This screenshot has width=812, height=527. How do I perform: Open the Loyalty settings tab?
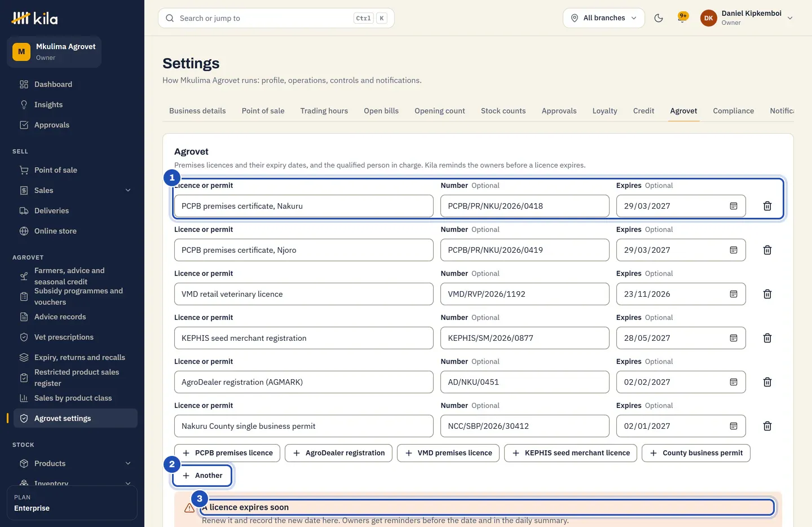pyautogui.click(x=604, y=111)
